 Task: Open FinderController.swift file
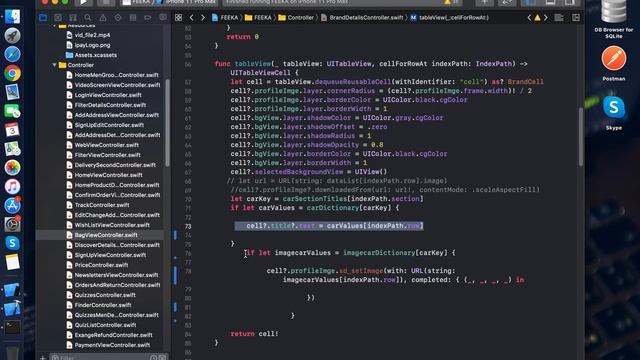(x=103, y=305)
